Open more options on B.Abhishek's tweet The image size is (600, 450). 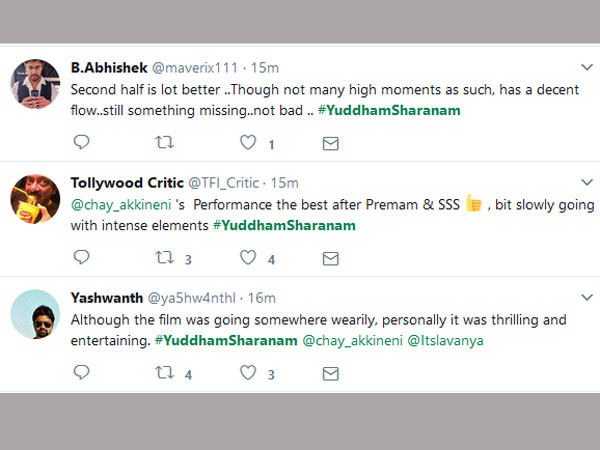[587, 67]
